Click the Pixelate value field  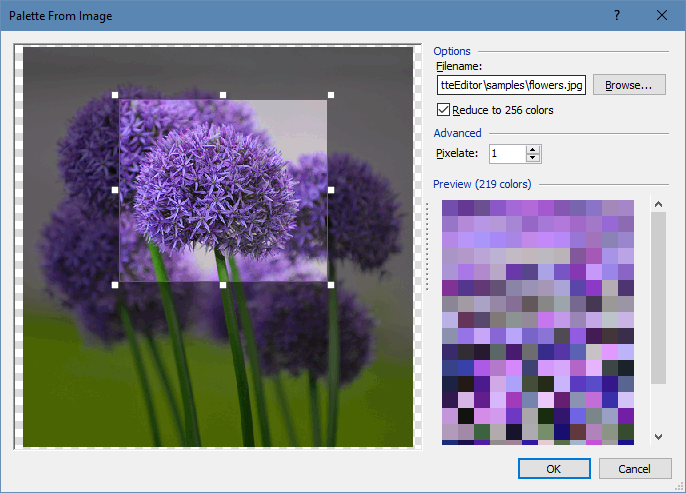(x=508, y=154)
